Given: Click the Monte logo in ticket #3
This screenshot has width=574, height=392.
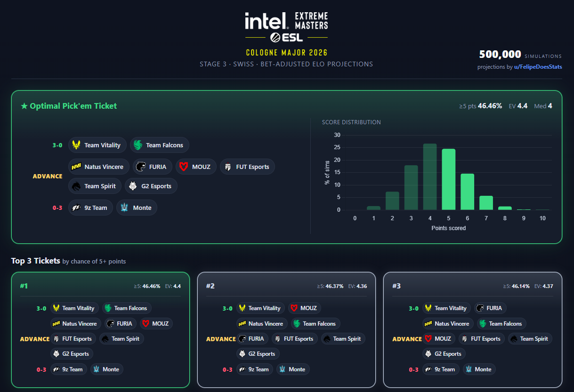Looking at the screenshot, I should click(469, 369).
